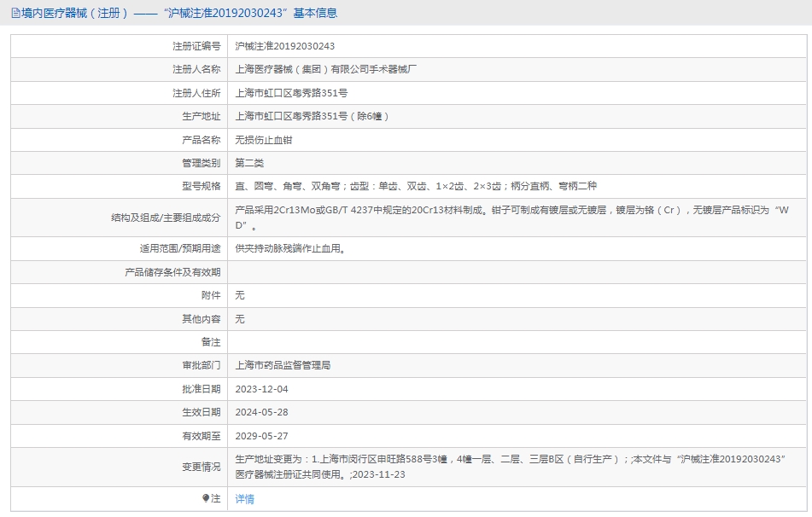
Task: Click the intended use text 供夹持动脉残端作止血用。
Action: tap(290, 248)
